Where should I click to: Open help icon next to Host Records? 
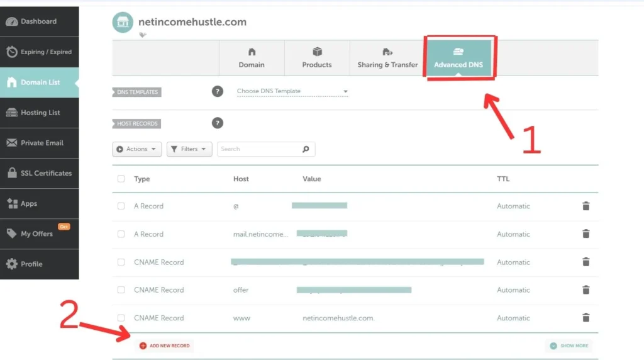click(x=218, y=123)
